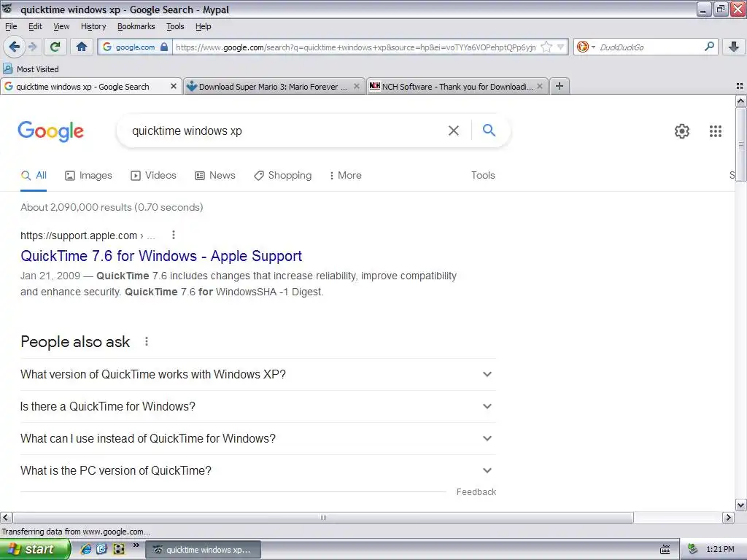
Task: Close the Super Mario 3 tab
Action: pyautogui.click(x=356, y=86)
